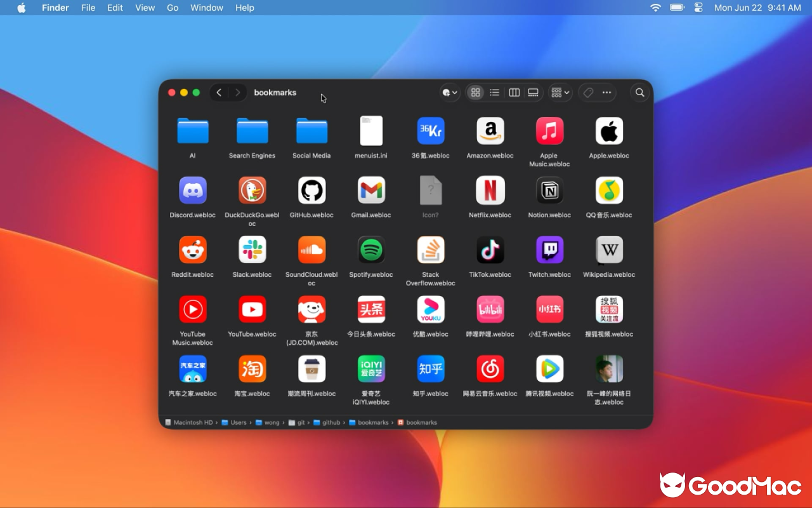Image resolution: width=812 pixels, height=508 pixels.
Task: Select the 今日头条.webloc bookmark
Action: 371,309
